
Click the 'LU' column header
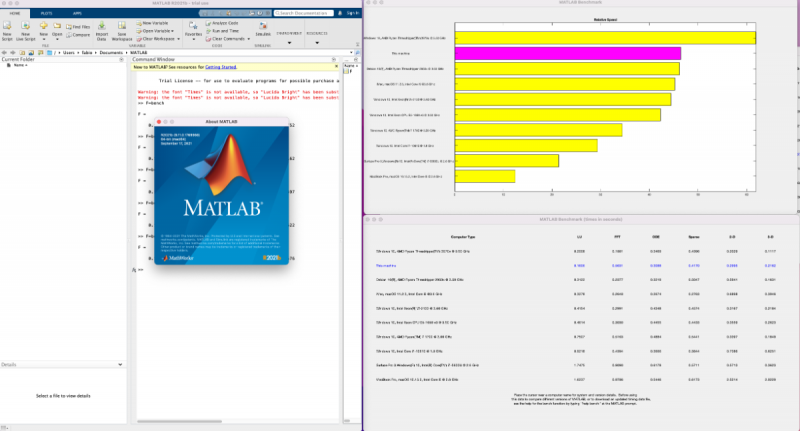coord(580,237)
